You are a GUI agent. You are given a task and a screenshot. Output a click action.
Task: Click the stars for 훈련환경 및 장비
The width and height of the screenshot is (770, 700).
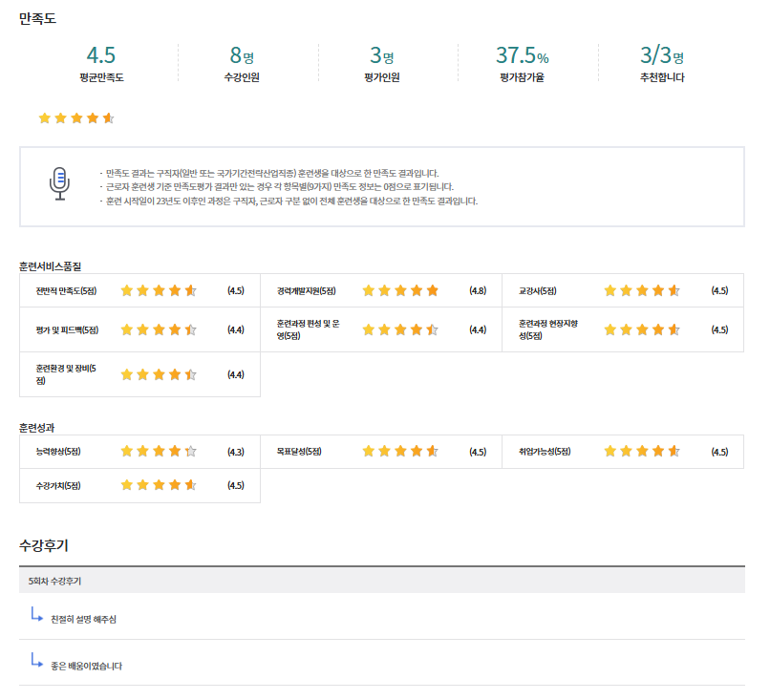[x=159, y=374]
